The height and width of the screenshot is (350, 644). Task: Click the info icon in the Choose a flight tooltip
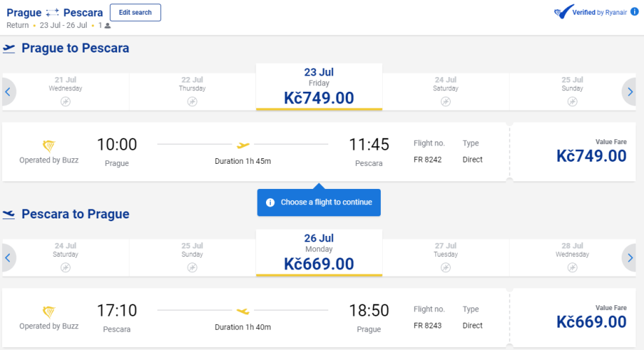(270, 202)
